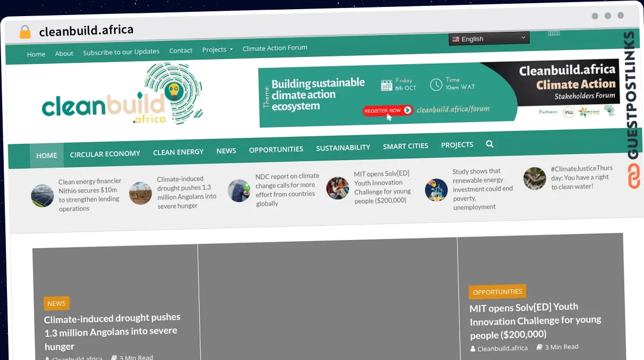
Task: Open the search magnifier in the navigation bar
Action: click(489, 144)
